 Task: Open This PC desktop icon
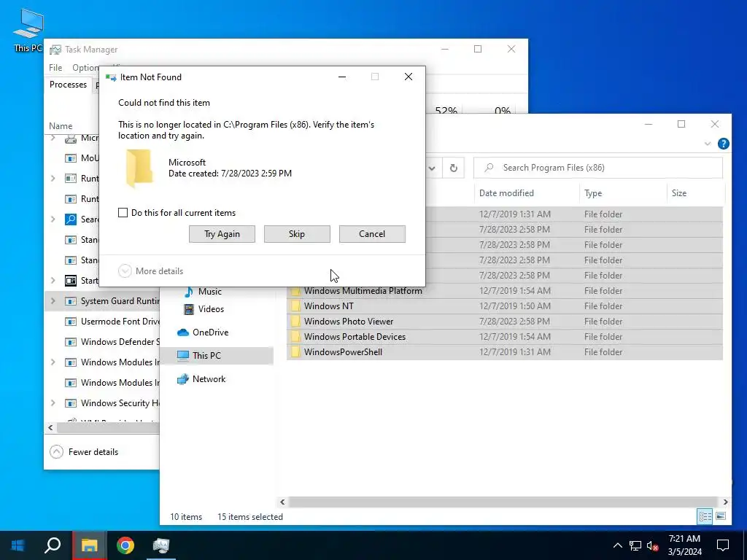tap(28, 29)
